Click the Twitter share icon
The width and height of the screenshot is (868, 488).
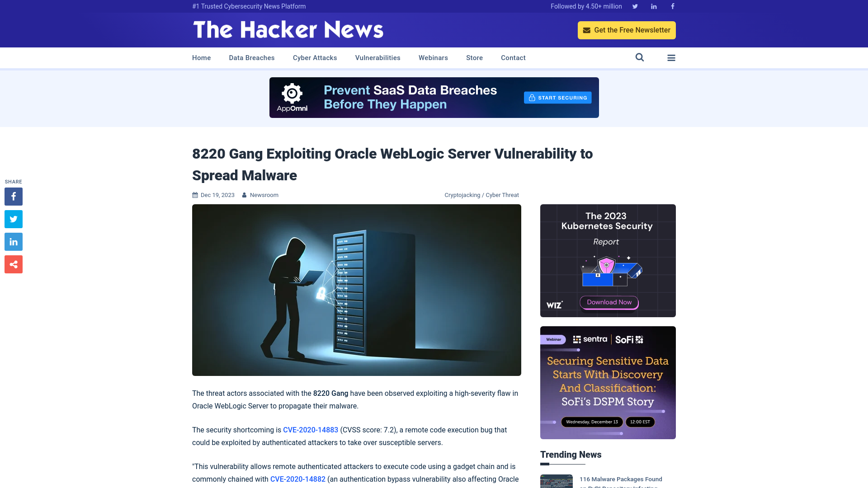coord(13,219)
